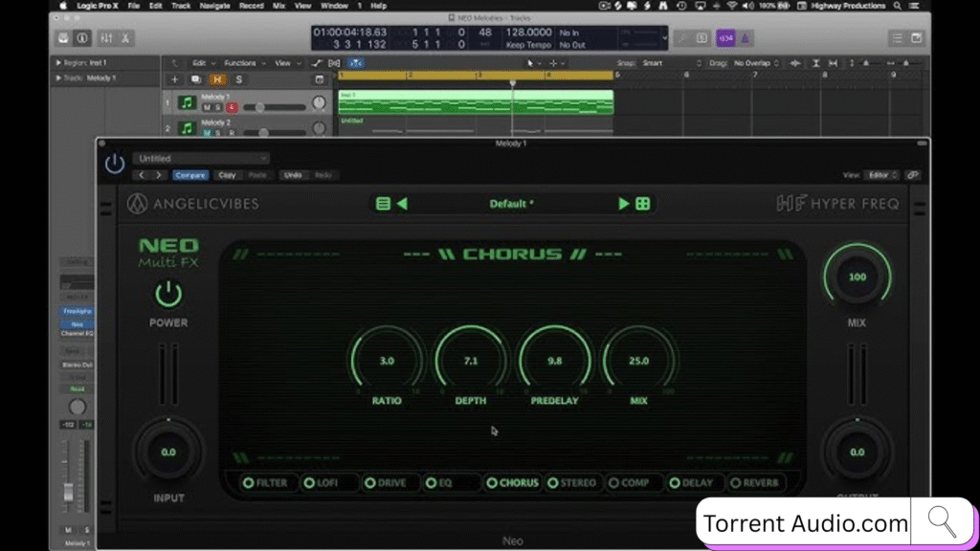This screenshot has width=980, height=551.
Task: Toggle the DELAY effect on or off
Action: pos(675,483)
